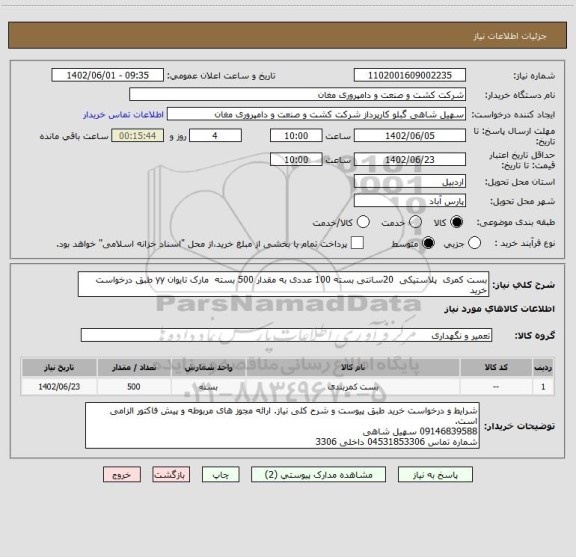
Task: Click the اطلاعات کالاهای مورد نیاز heading
Action: [500, 309]
